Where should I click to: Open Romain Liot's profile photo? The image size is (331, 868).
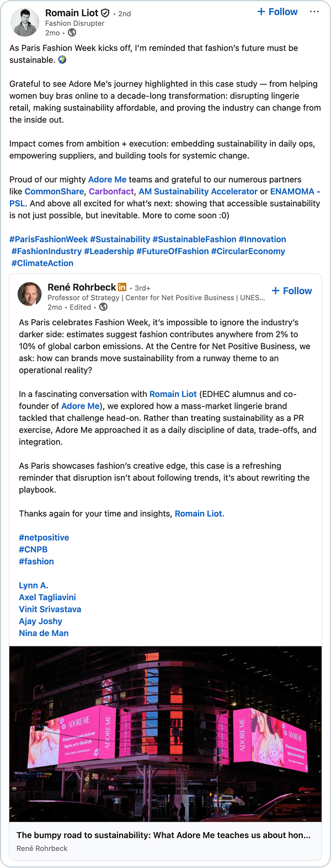(x=25, y=23)
